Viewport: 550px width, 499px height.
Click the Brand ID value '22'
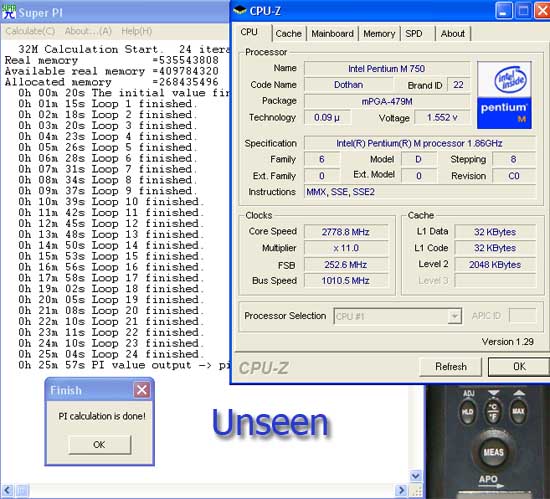coord(458,85)
